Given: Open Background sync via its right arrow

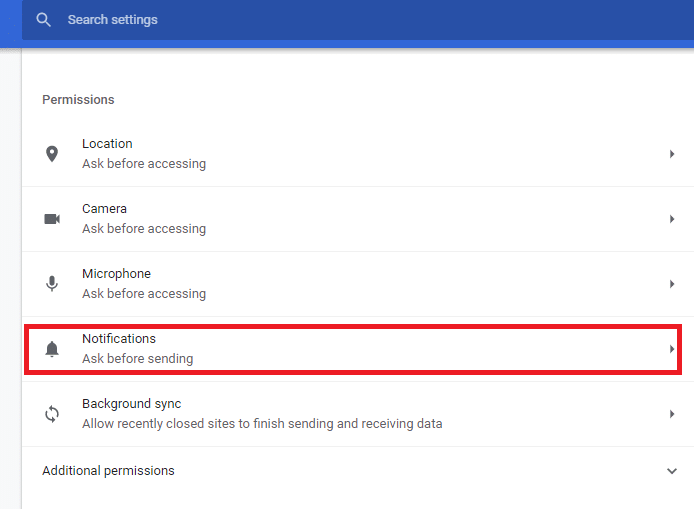Looking at the screenshot, I should (672, 414).
